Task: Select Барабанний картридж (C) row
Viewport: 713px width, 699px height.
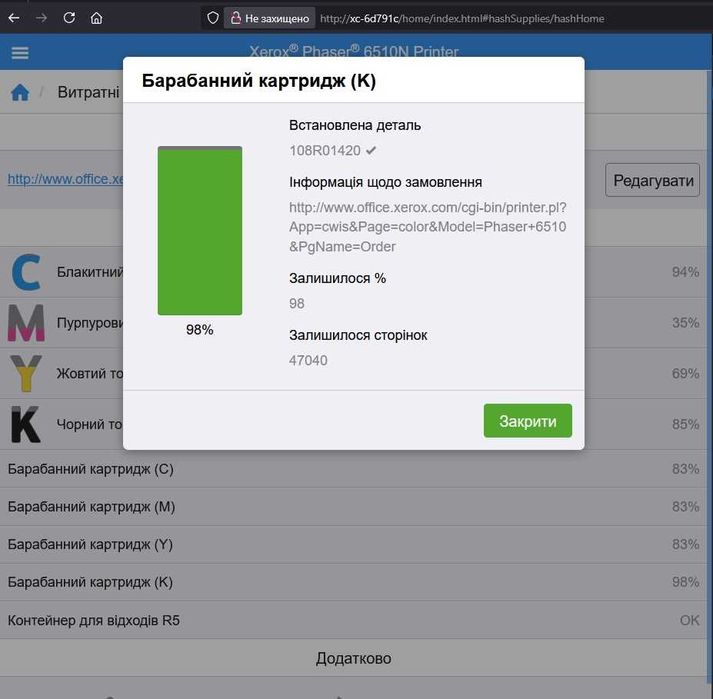Action: tap(353, 469)
